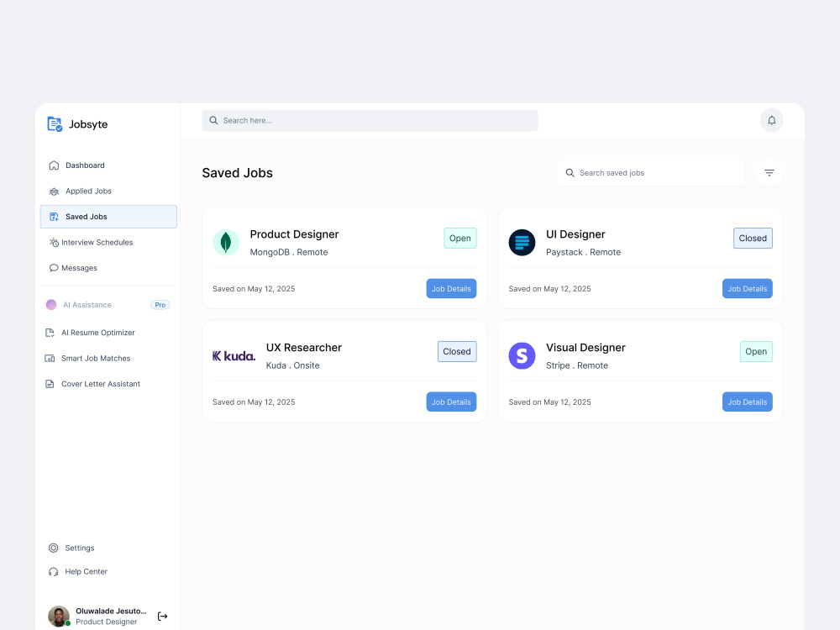Select Saved Jobs in the sidebar
Image resolution: width=840 pixels, height=630 pixels.
[108, 217]
